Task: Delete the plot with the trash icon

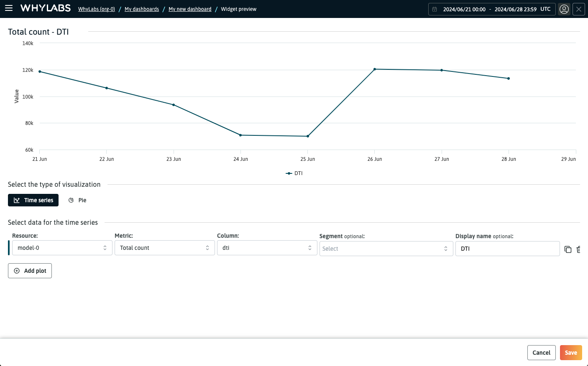Action: pos(579,249)
